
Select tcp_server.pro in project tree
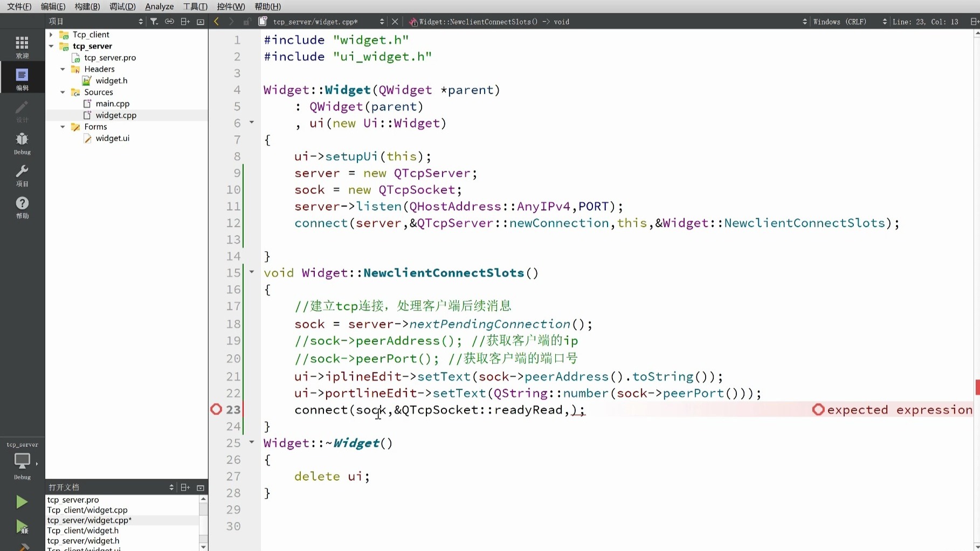[x=110, y=58]
